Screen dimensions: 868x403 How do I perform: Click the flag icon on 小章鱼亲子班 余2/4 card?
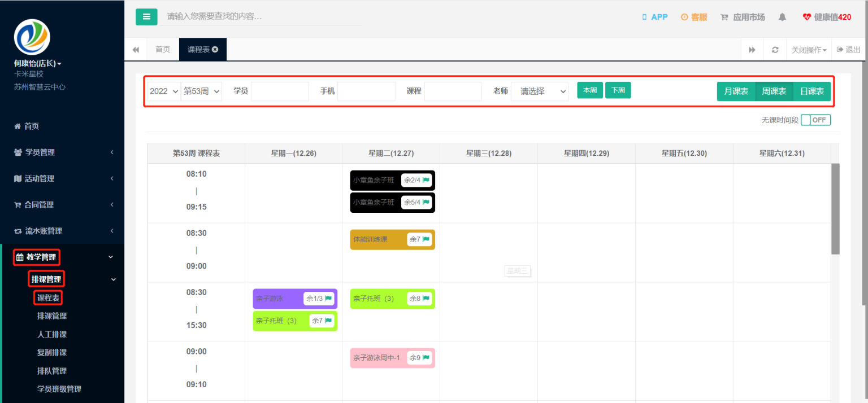tap(426, 180)
